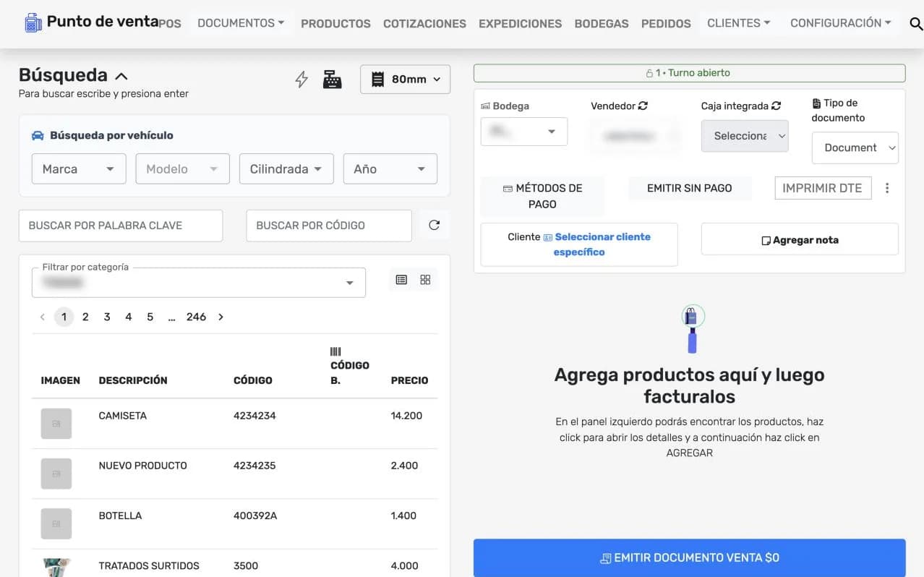Screen dimensions: 924x577
Task: Click the price 14.200 cell
Action: tap(406, 416)
